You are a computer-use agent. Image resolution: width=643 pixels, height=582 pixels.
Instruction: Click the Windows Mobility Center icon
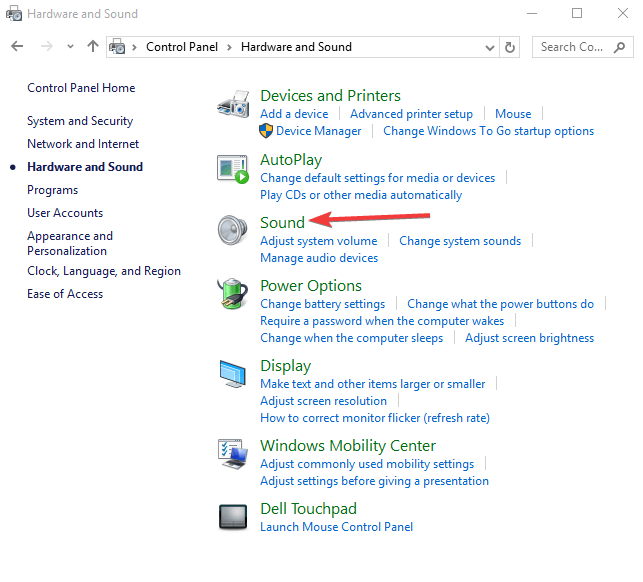tap(233, 454)
